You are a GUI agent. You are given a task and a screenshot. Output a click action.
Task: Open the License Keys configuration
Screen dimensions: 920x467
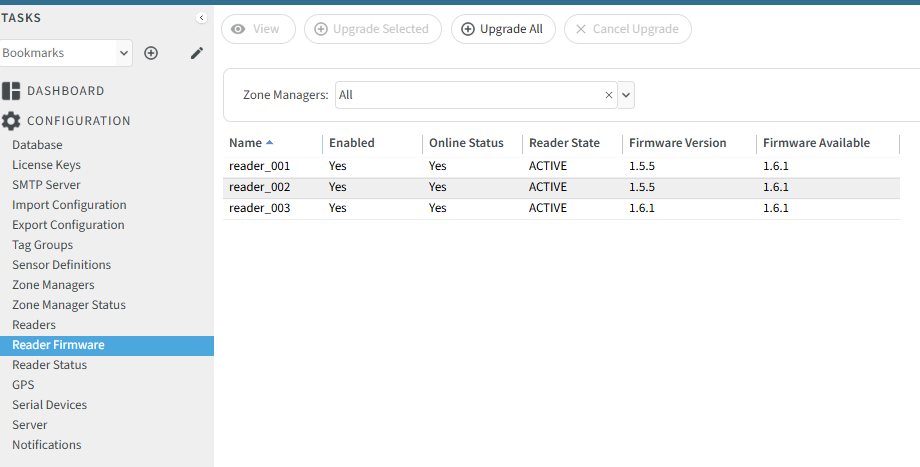[x=46, y=165]
